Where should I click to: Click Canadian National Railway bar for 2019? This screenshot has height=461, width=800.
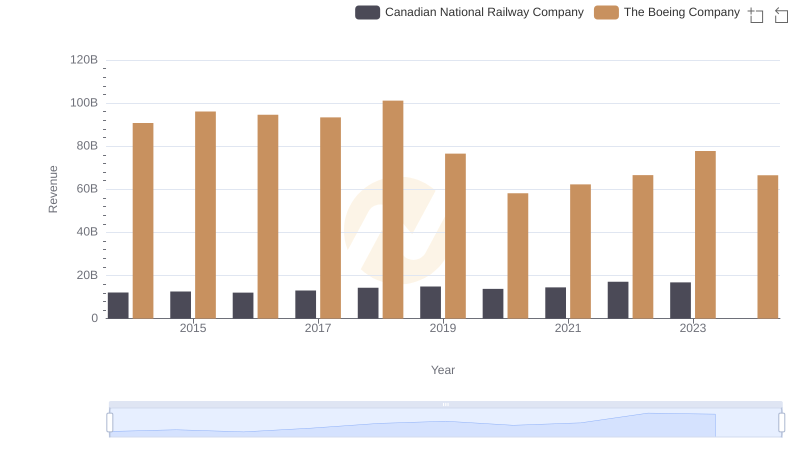[431, 302]
